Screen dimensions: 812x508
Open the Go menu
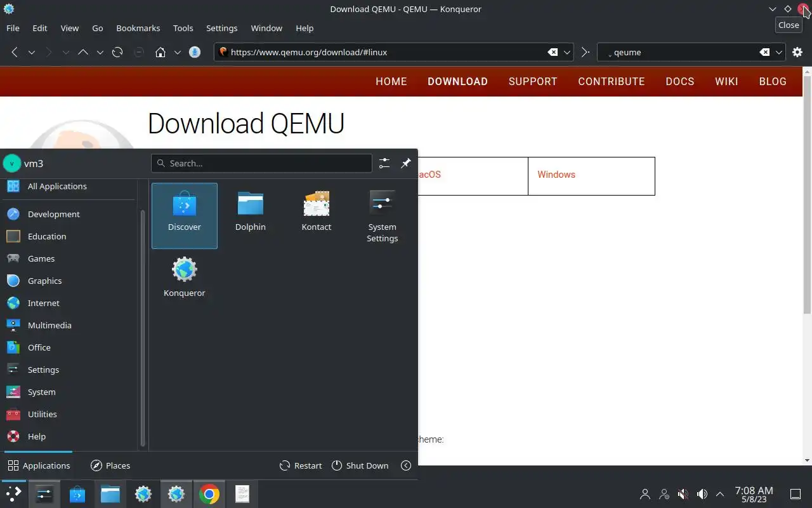click(x=98, y=28)
